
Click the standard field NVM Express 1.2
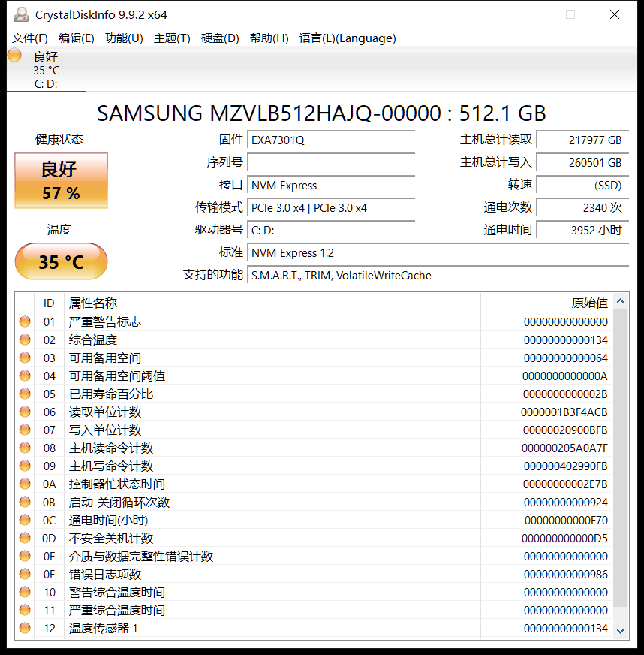click(438, 252)
